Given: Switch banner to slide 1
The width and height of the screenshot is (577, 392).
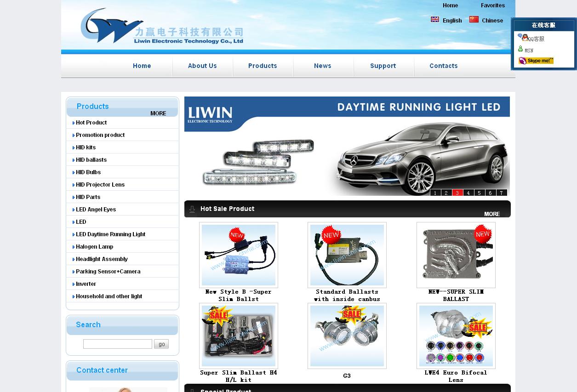Looking at the screenshot, I should pos(435,193).
